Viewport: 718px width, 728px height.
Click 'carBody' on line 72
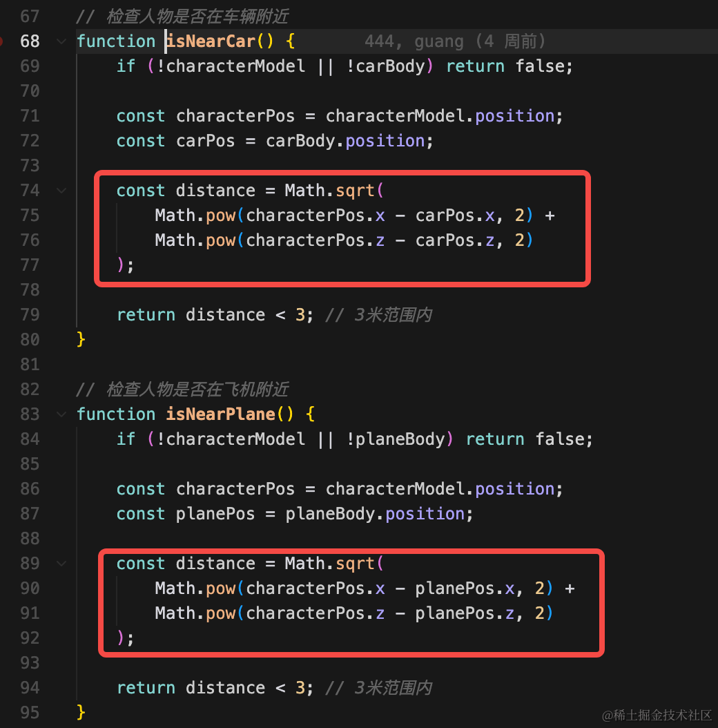tap(300, 141)
